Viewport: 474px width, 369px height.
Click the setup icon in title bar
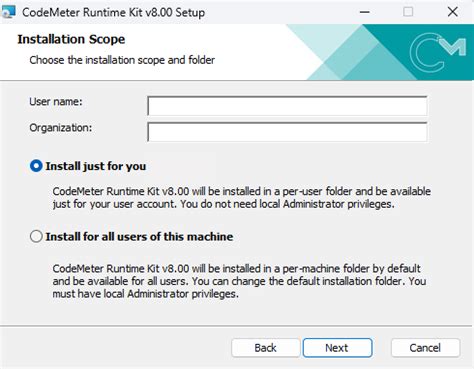[8, 12]
